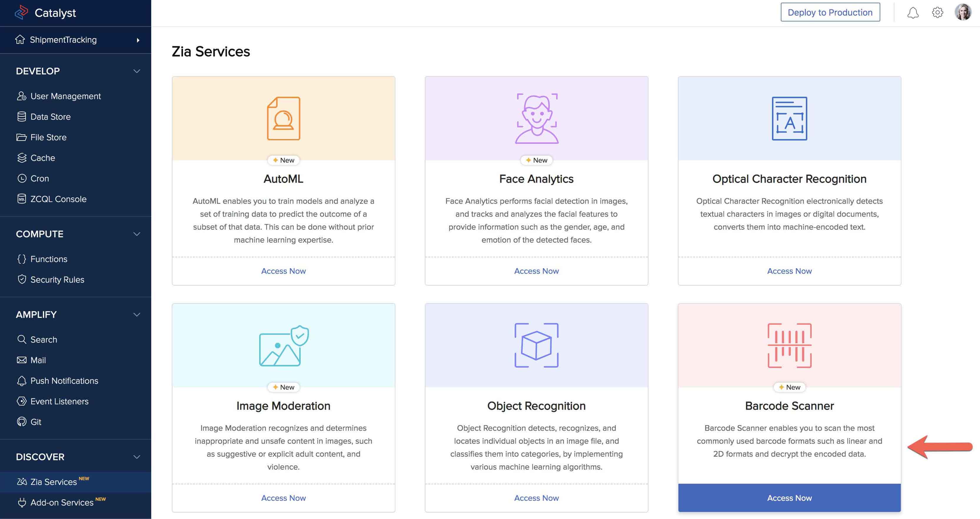Click the AutoML document icon
The height and width of the screenshot is (519, 980).
coord(283,118)
